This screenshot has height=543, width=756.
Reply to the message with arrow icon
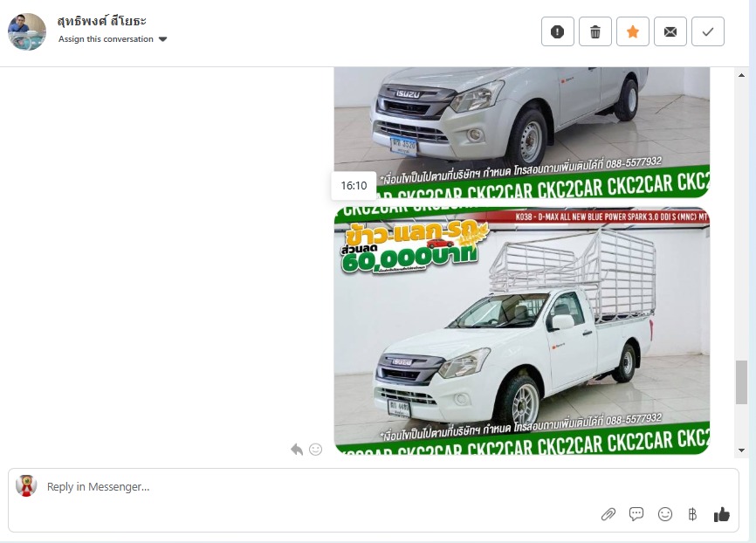click(297, 450)
